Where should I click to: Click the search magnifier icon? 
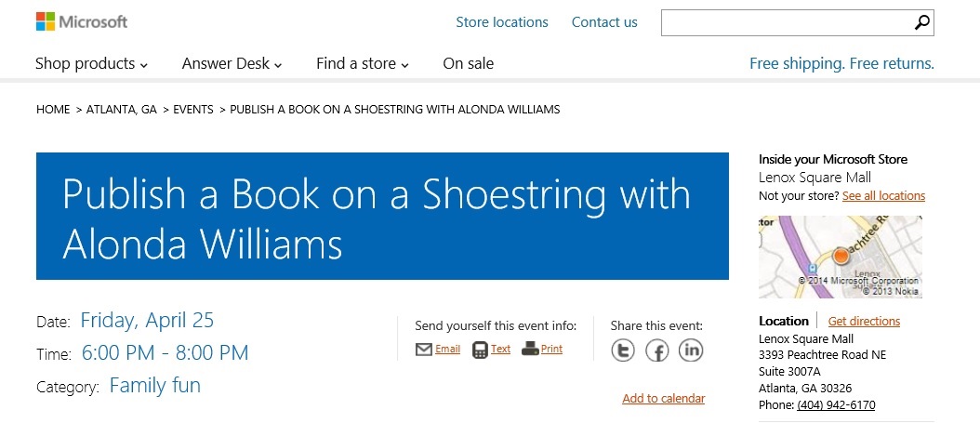click(x=921, y=23)
